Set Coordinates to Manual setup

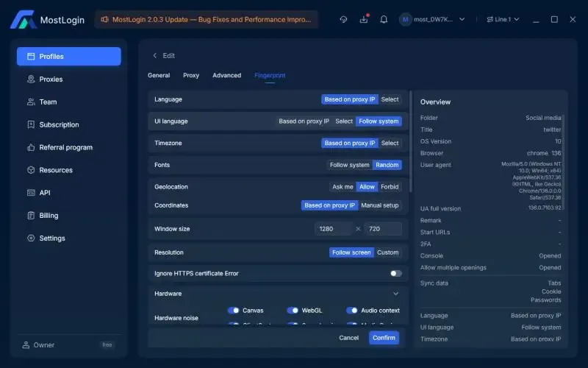coord(379,205)
